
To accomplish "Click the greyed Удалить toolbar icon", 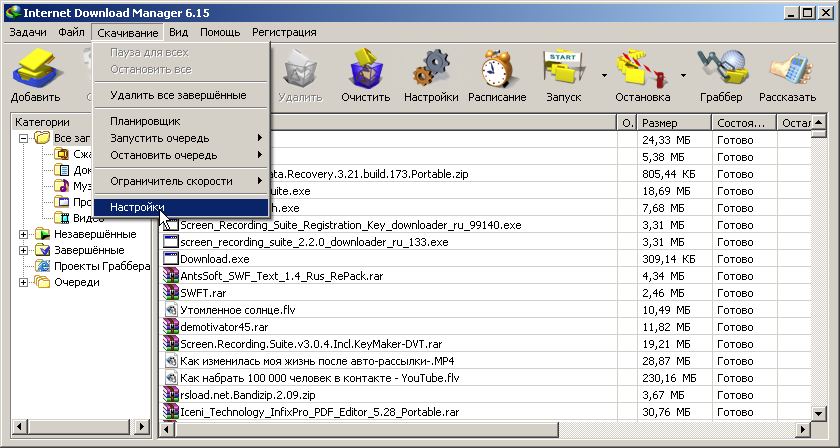I will [300, 68].
